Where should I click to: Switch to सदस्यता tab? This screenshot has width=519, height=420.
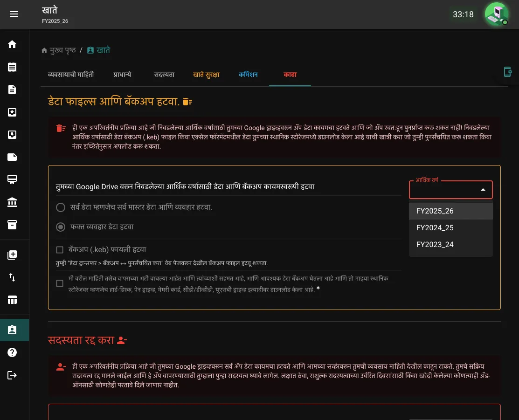coord(164,75)
